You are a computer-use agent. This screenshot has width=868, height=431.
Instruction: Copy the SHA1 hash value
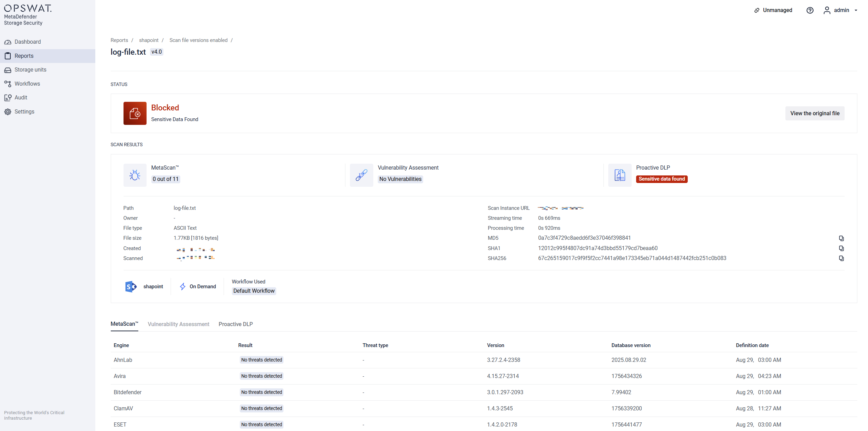click(841, 248)
